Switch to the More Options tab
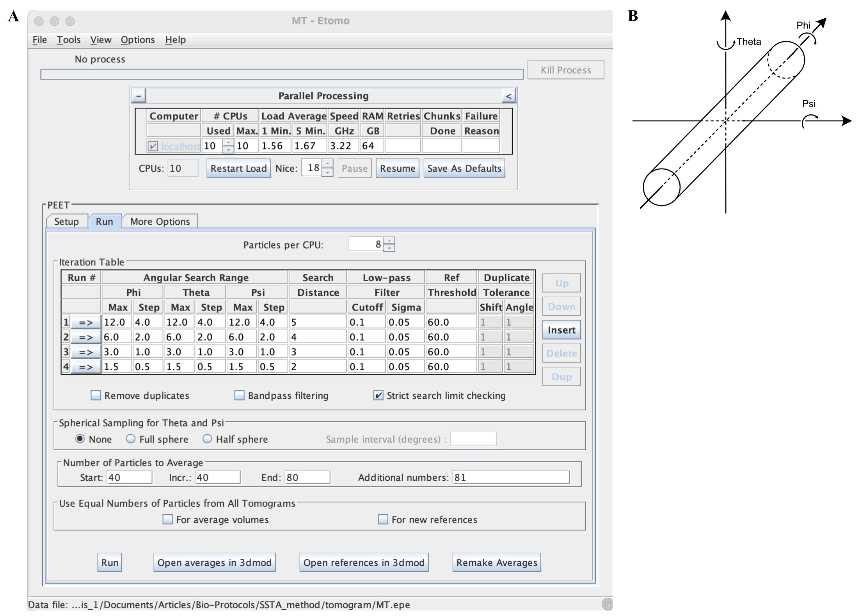Image resolution: width=860 pixels, height=616 pixels. click(x=160, y=221)
